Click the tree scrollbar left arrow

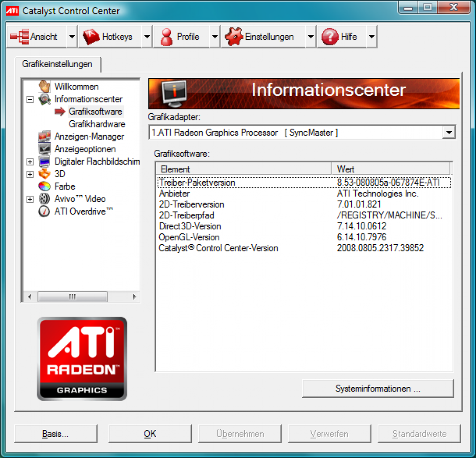tap(30, 297)
